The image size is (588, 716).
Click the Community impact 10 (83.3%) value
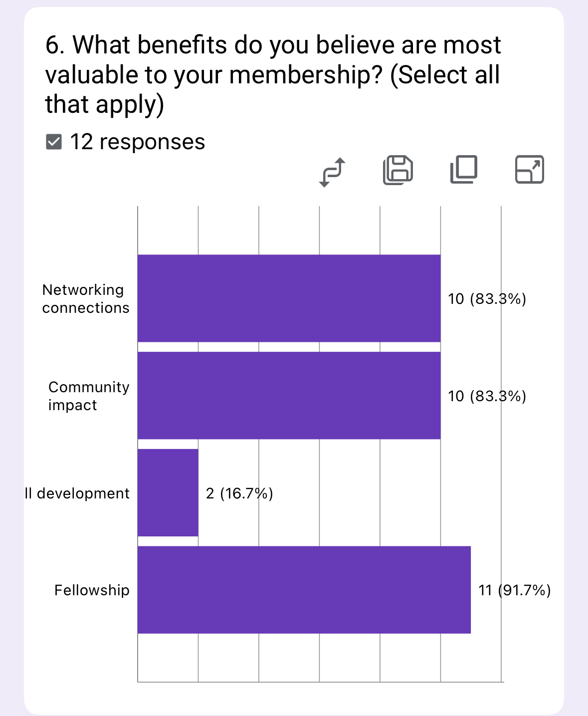point(487,396)
